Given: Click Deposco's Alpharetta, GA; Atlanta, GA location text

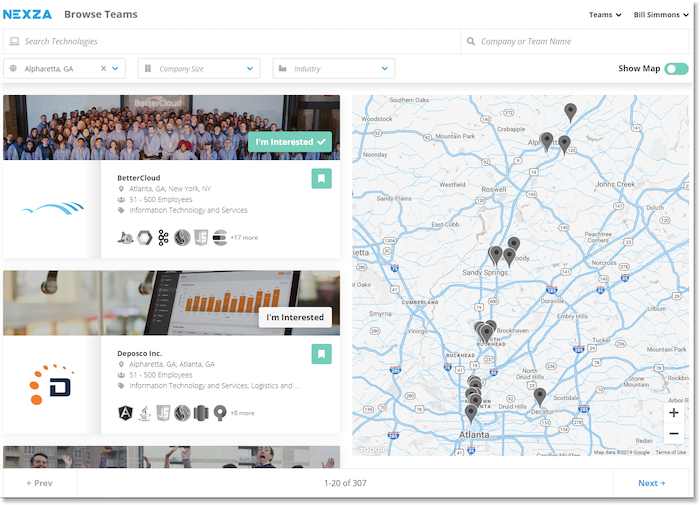Looking at the screenshot, I should (x=172, y=364).
